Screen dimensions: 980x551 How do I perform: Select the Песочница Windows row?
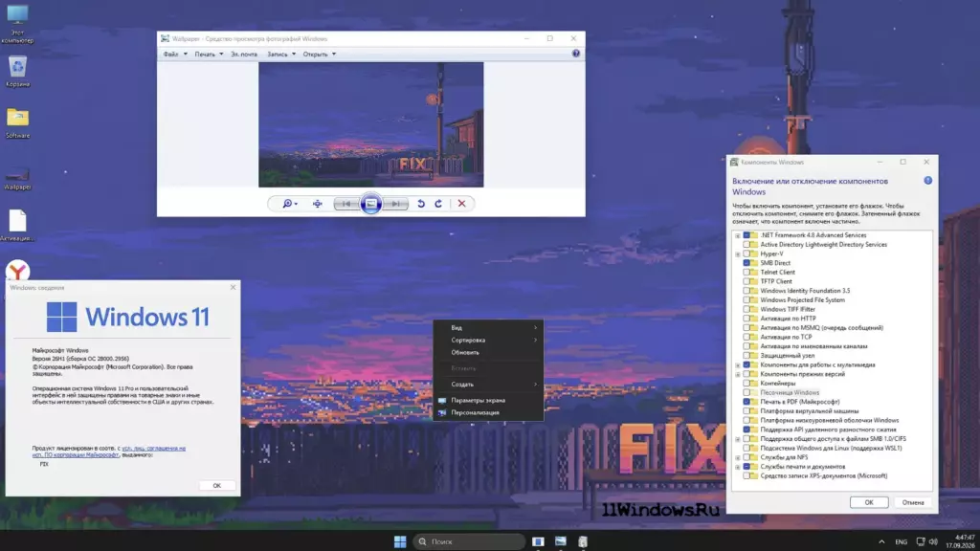click(x=790, y=393)
